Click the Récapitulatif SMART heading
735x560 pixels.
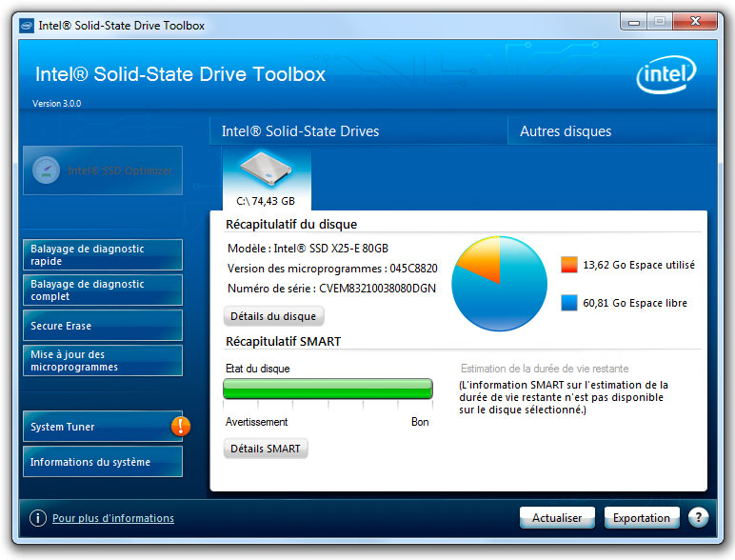(283, 342)
